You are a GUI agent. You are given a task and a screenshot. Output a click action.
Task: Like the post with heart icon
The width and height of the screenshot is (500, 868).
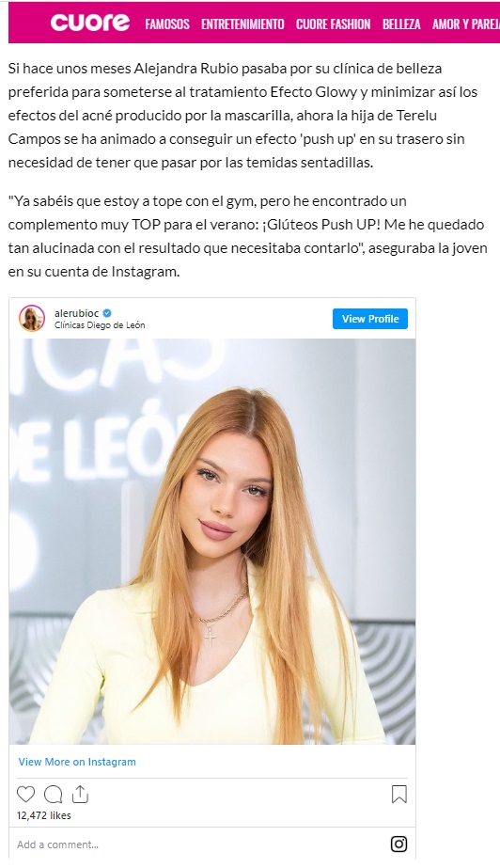[x=25, y=795]
